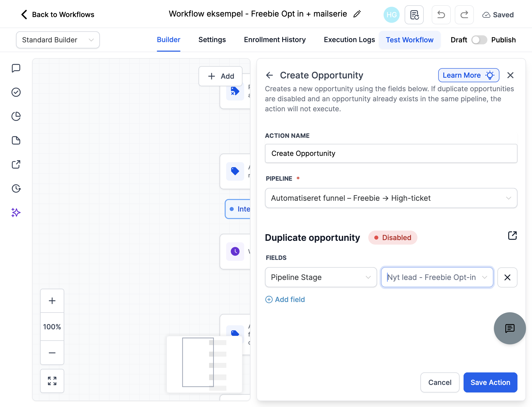Go back from Create Opportunity panel
The width and height of the screenshot is (532, 407).
pos(270,75)
